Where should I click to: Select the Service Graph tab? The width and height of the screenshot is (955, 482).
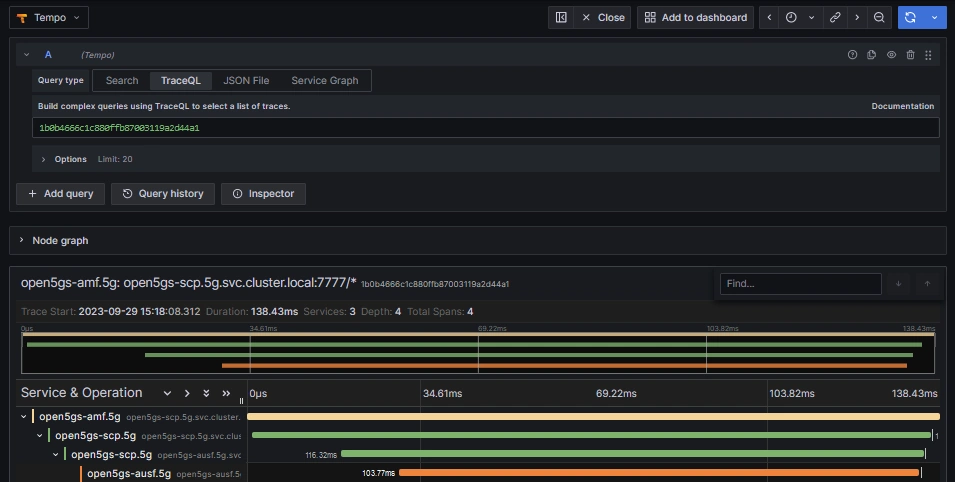click(x=324, y=80)
